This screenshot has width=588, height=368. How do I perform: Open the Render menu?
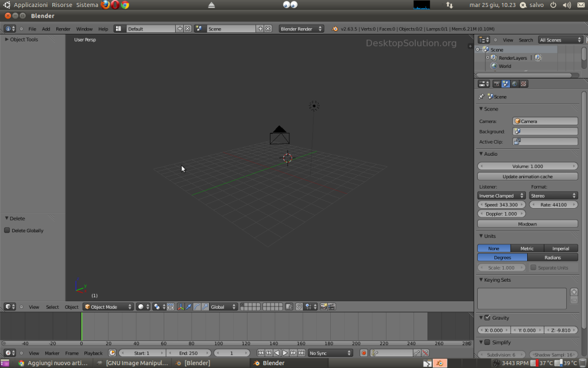[x=63, y=29]
